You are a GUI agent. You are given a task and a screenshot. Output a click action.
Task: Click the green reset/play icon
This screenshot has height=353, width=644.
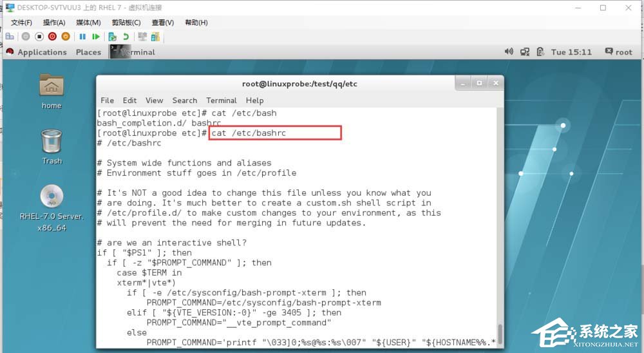tap(96, 37)
